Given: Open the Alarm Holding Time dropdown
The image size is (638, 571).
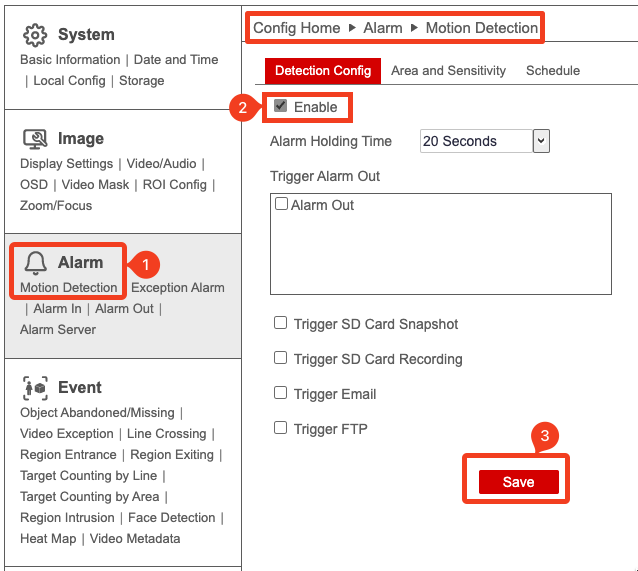Looking at the screenshot, I should coord(485,141).
